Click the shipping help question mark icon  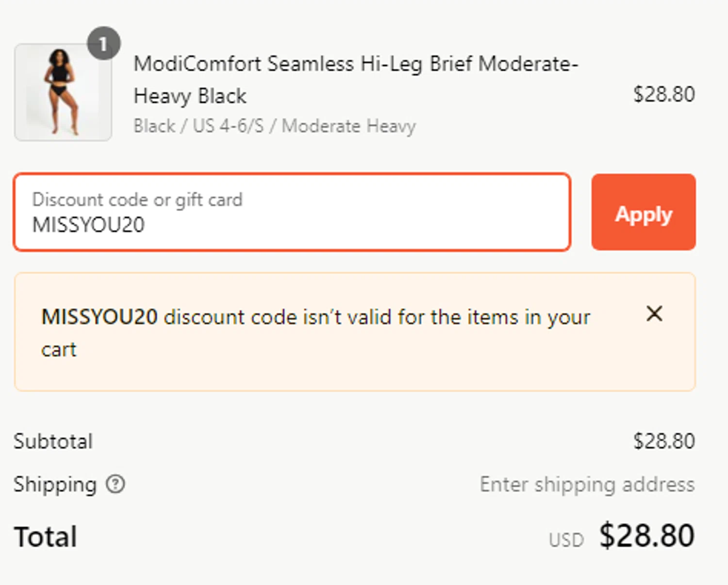(116, 484)
